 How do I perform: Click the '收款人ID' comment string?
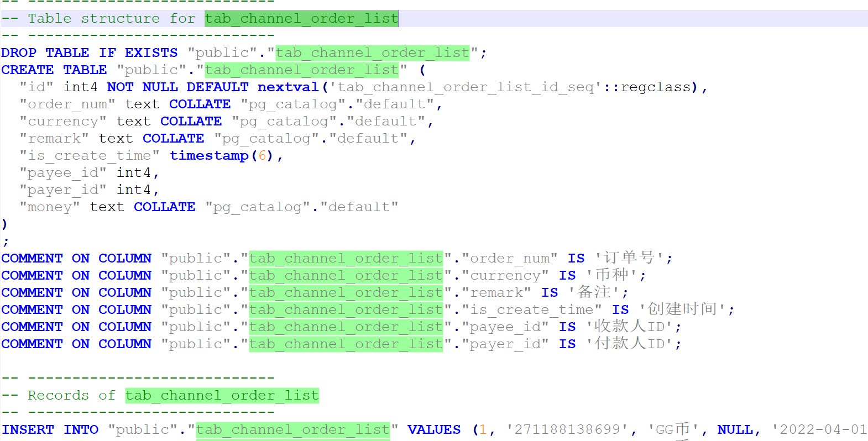pyautogui.click(x=630, y=326)
